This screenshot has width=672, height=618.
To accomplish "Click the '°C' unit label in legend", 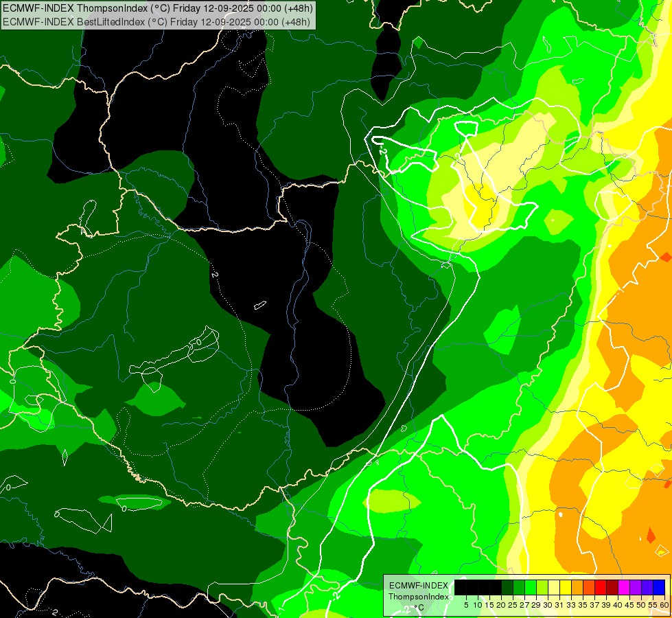I will (x=419, y=608).
